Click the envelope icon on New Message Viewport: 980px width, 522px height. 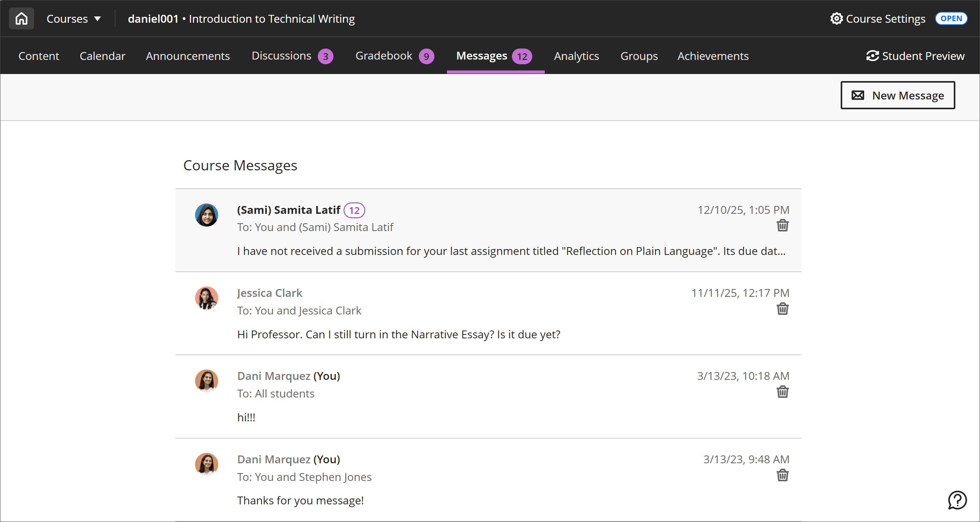click(x=858, y=95)
